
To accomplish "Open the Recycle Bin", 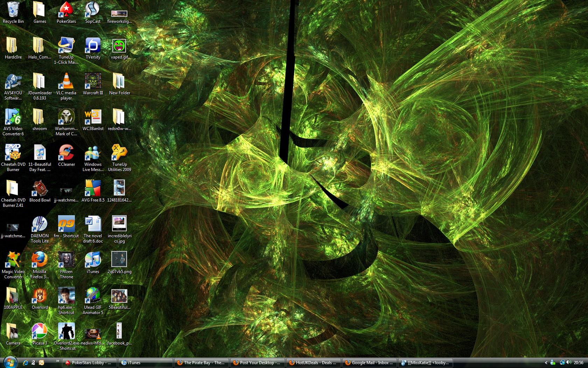I will tap(13, 11).
